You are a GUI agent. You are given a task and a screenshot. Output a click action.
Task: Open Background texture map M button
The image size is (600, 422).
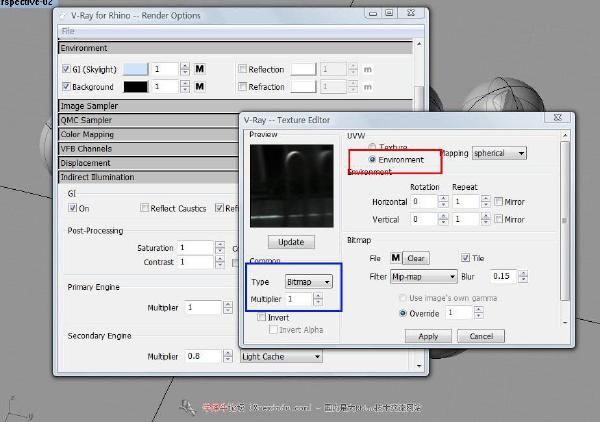pos(199,86)
